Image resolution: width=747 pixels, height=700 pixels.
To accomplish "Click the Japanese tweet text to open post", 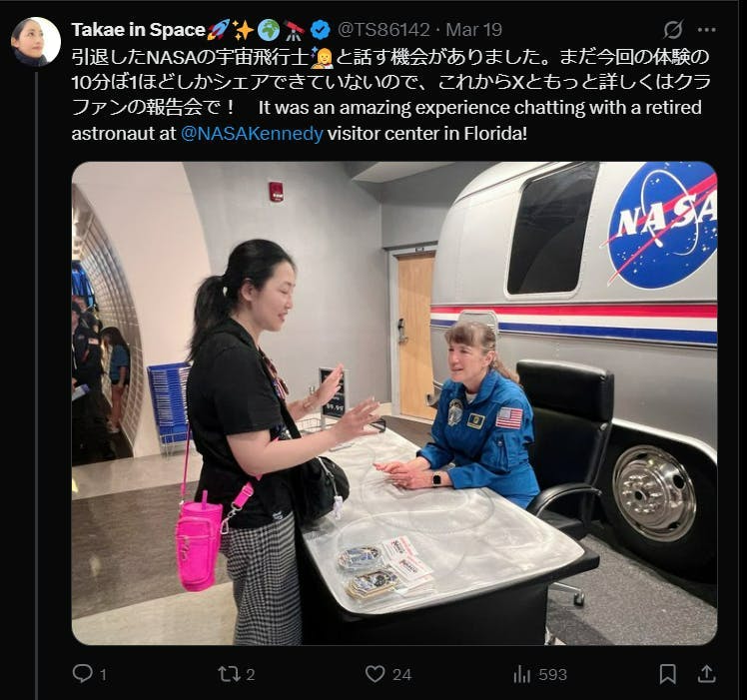I will click(390, 82).
